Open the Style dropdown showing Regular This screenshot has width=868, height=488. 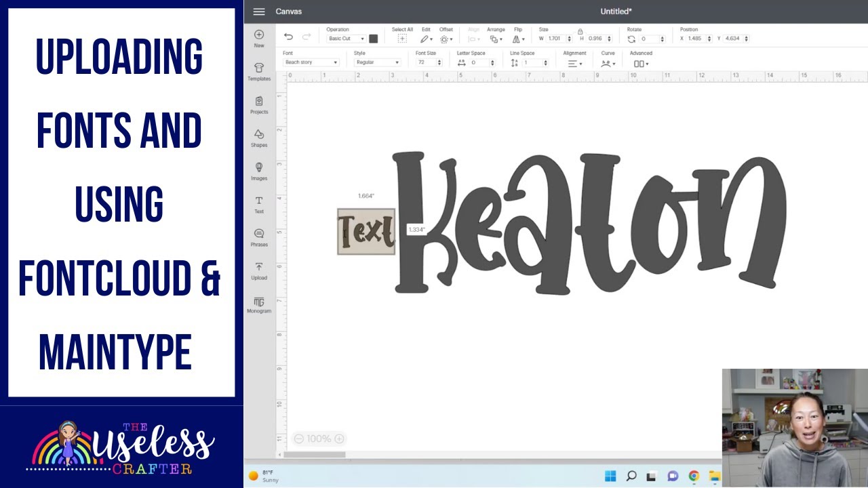click(x=377, y=62)
